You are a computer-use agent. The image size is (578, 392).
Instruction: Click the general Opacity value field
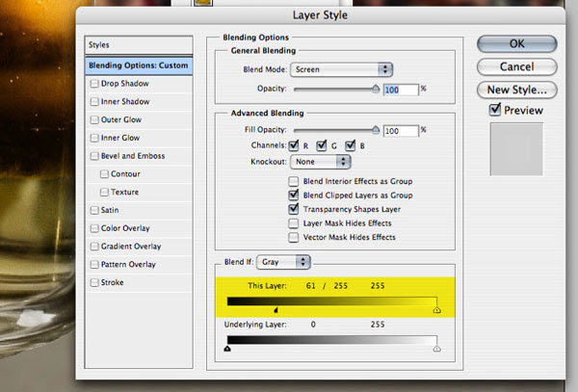pyautogui.click(x=401, y=90)
